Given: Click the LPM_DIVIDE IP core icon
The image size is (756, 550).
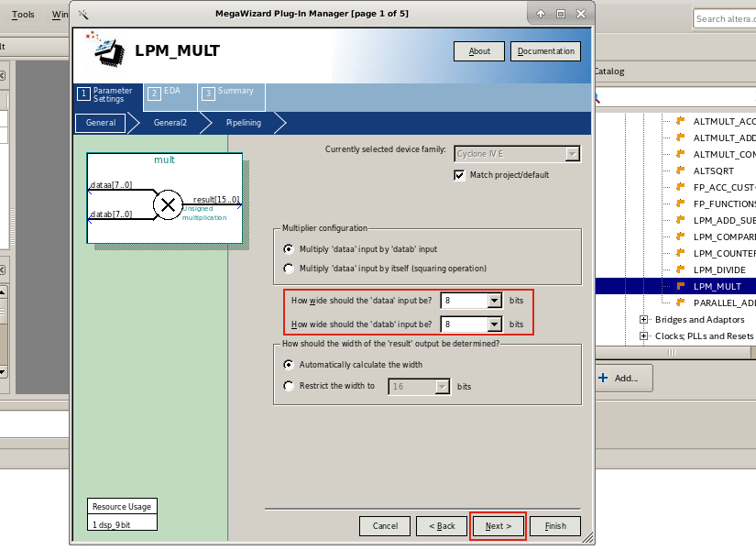Looking at the screenshot, I should pos(681,269).
